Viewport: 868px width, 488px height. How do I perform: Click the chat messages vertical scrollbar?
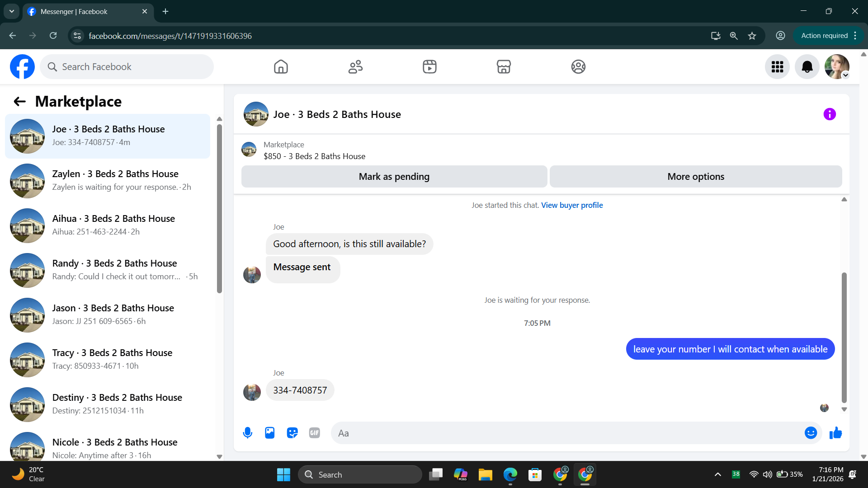[x=844, y=337]
